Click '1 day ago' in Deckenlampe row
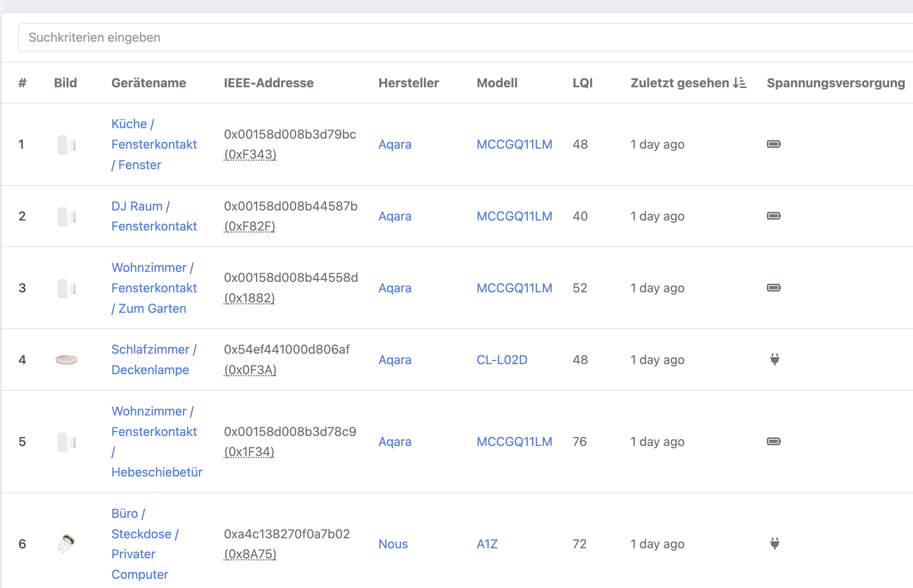The width and height of the screenshot is (913, 588). pos(657,360)
